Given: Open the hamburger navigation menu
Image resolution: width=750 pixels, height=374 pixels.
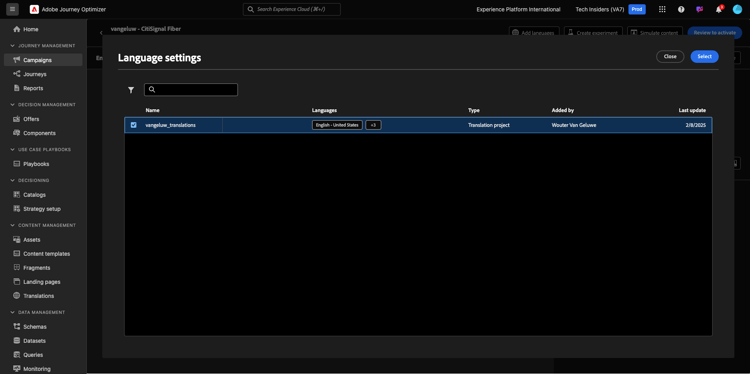Looking at the screenshot, I should (12, 9).
